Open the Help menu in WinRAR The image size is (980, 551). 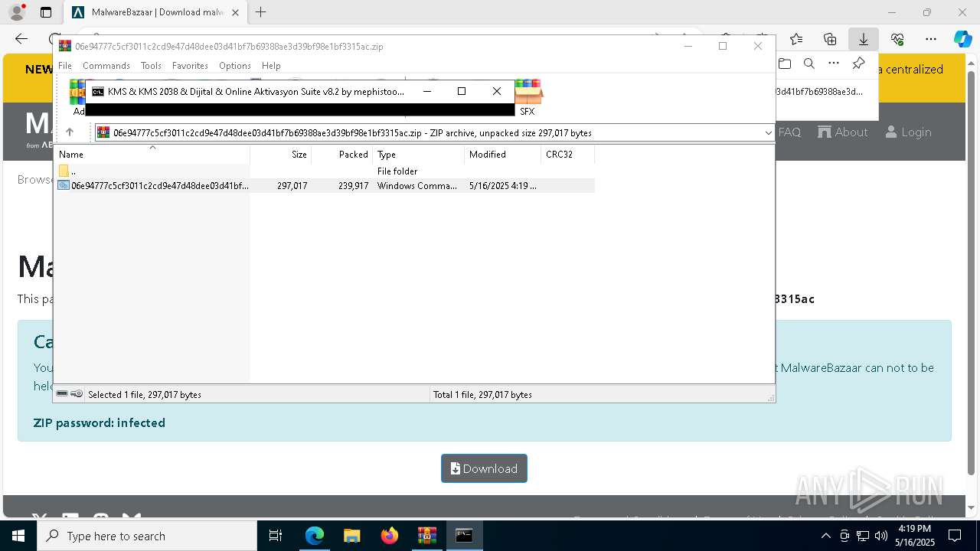(x=271, y=66)
